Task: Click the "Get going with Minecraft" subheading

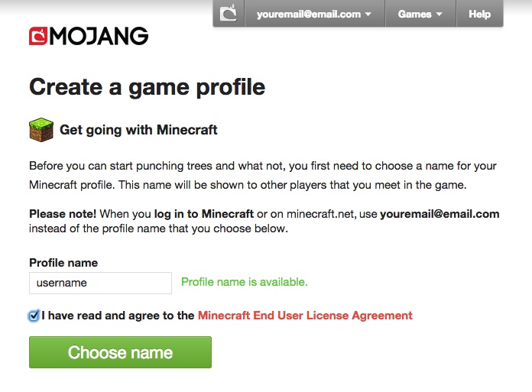Action: 138,130
